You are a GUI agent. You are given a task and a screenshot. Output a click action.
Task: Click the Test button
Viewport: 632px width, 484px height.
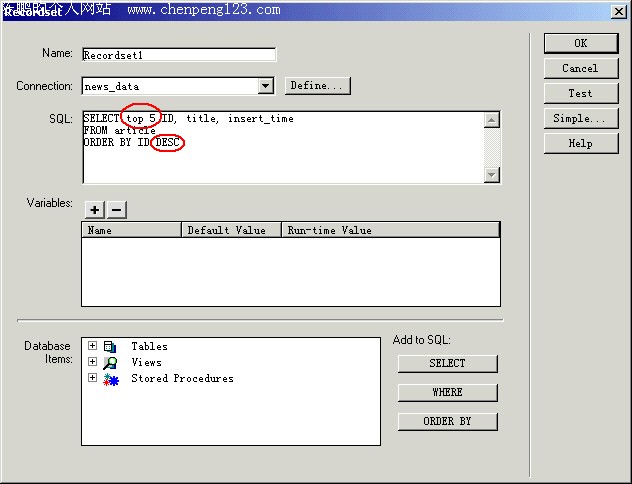[580, 93]
